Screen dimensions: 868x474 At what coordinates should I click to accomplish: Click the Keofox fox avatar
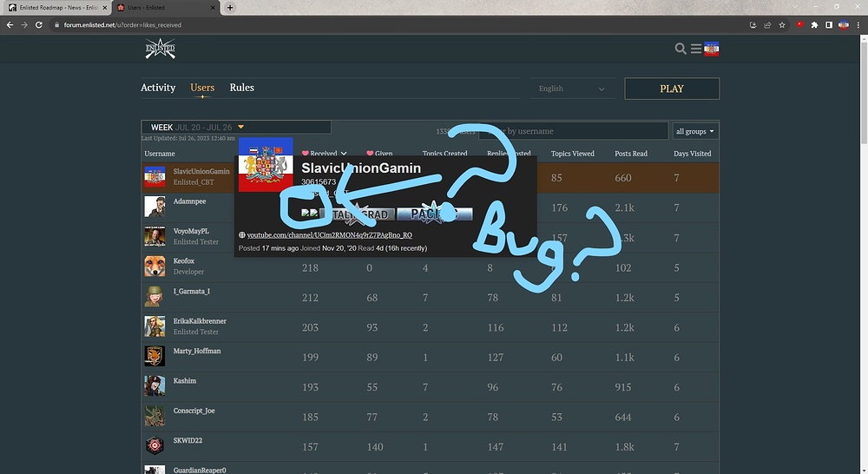[x=155, y=266]
